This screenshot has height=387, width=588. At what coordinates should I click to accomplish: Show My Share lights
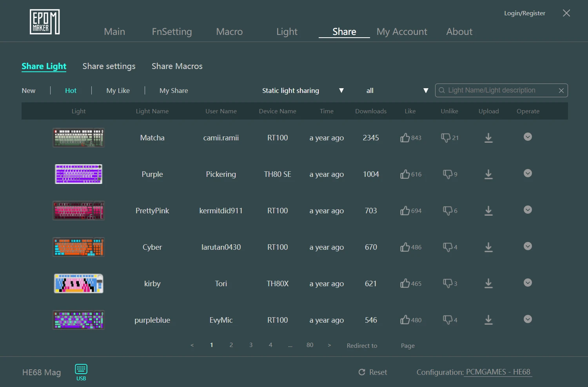[174, 91]
